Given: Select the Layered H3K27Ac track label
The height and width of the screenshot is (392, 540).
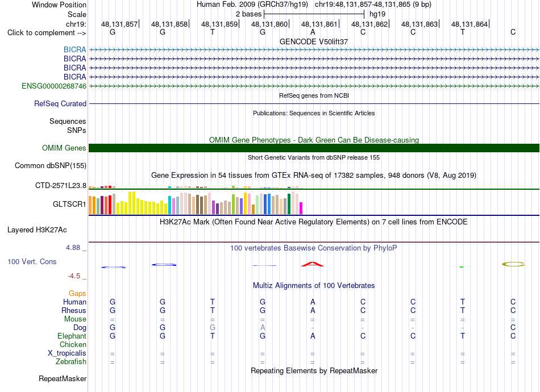Looking at the screenshot, I should 37,230.
